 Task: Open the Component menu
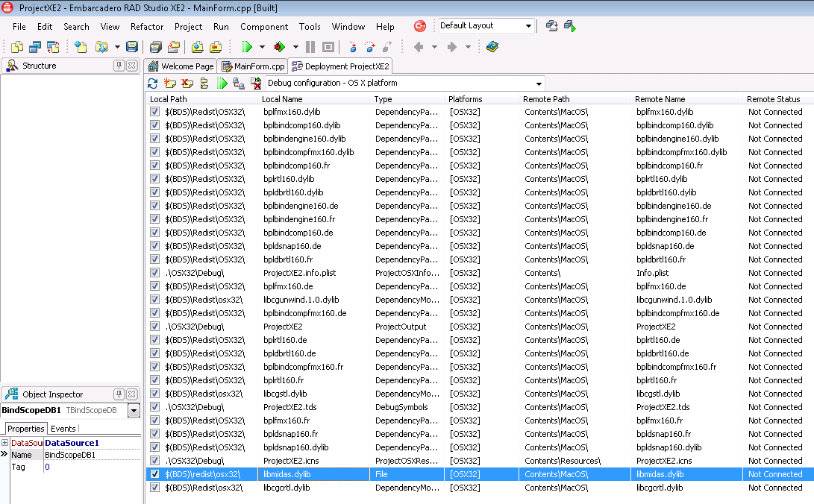click(263, 26)
